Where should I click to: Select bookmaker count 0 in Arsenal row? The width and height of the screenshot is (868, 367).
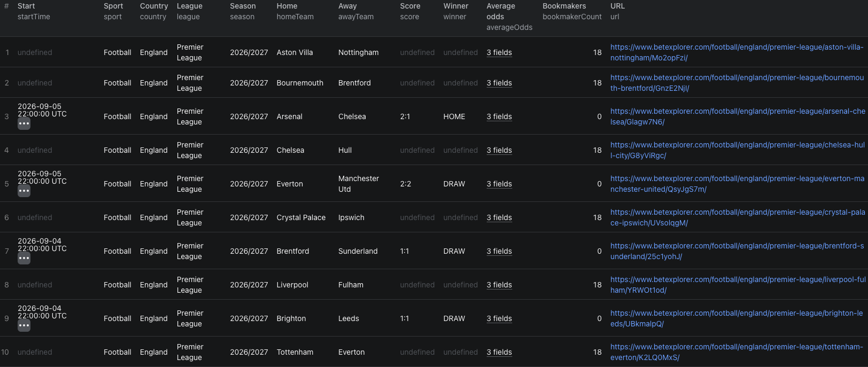(599, 116)
